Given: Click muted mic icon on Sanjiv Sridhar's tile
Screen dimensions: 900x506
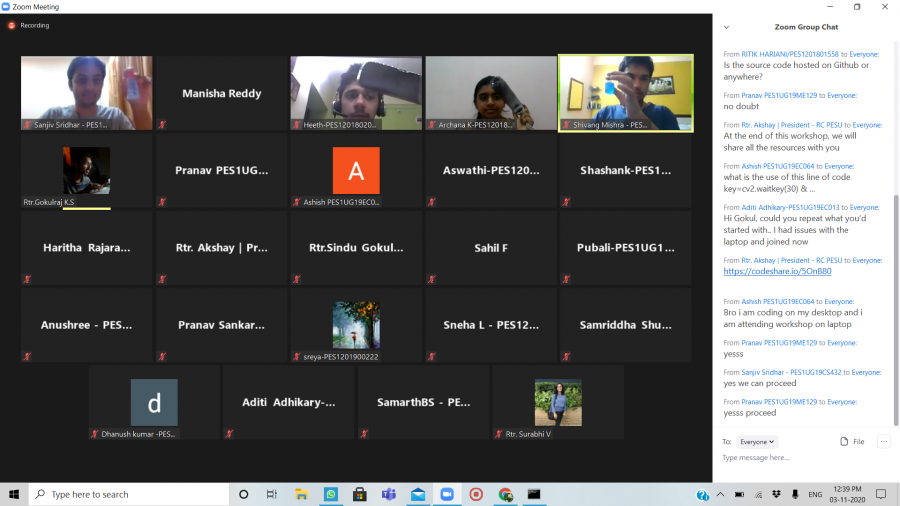Looking at the screenshot, I should (27, 125).
